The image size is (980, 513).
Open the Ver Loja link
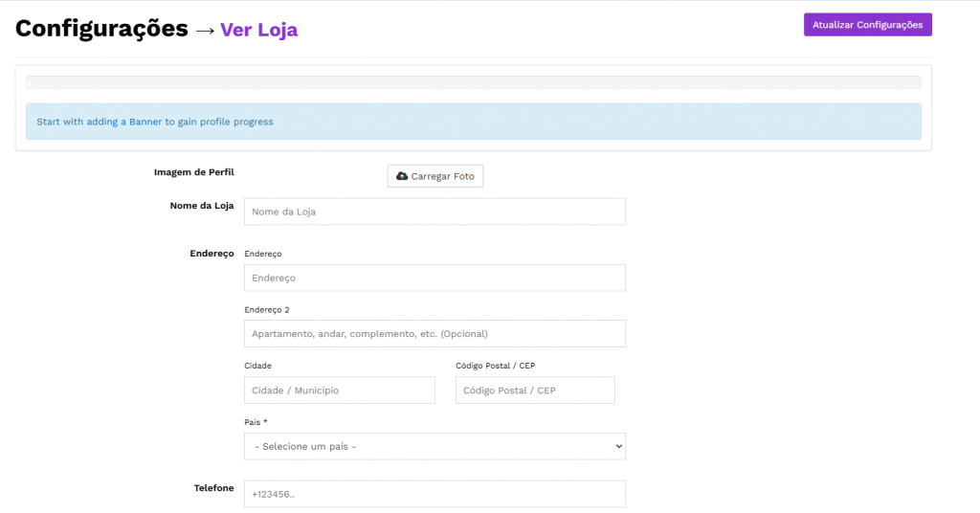258,30
